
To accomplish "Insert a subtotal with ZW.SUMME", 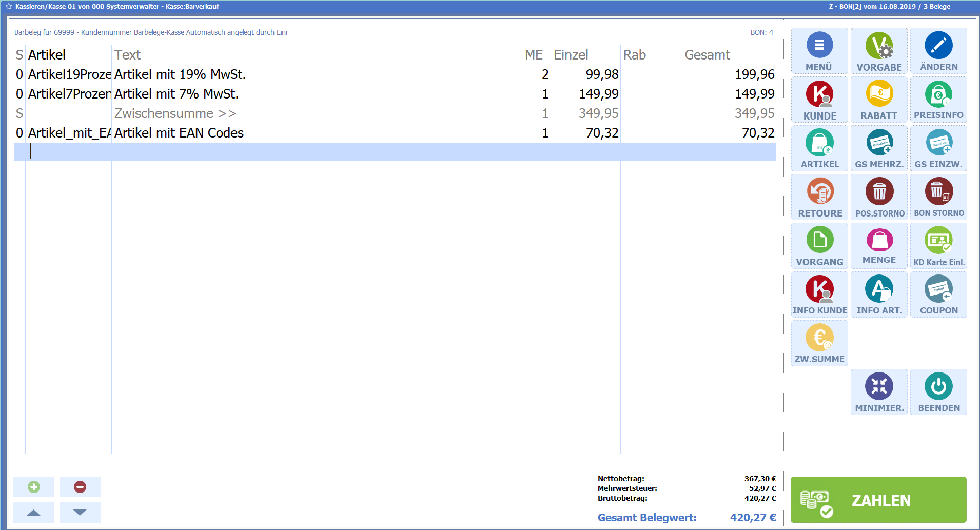I will click(x=819, y=343).
